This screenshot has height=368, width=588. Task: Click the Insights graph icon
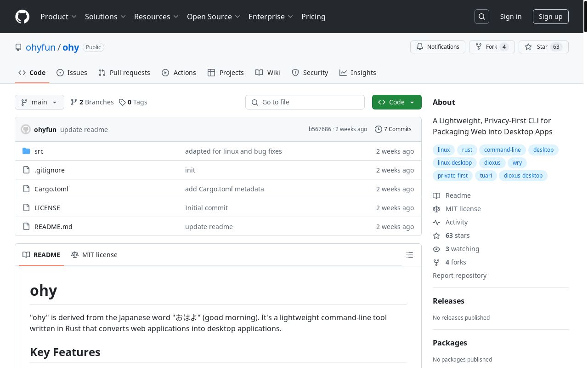point(343,73)
